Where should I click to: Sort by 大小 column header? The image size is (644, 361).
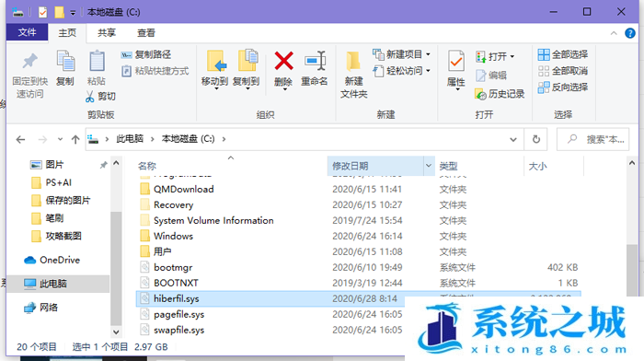pyautogui.click(x=537, y=166)
